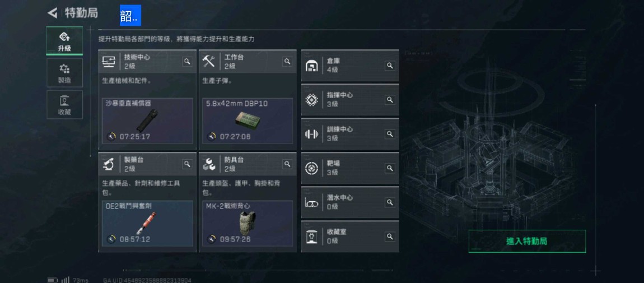Click the 靶場 magnifier icon
This screenshot has width=644, height=283.
(x=390, y=168)
